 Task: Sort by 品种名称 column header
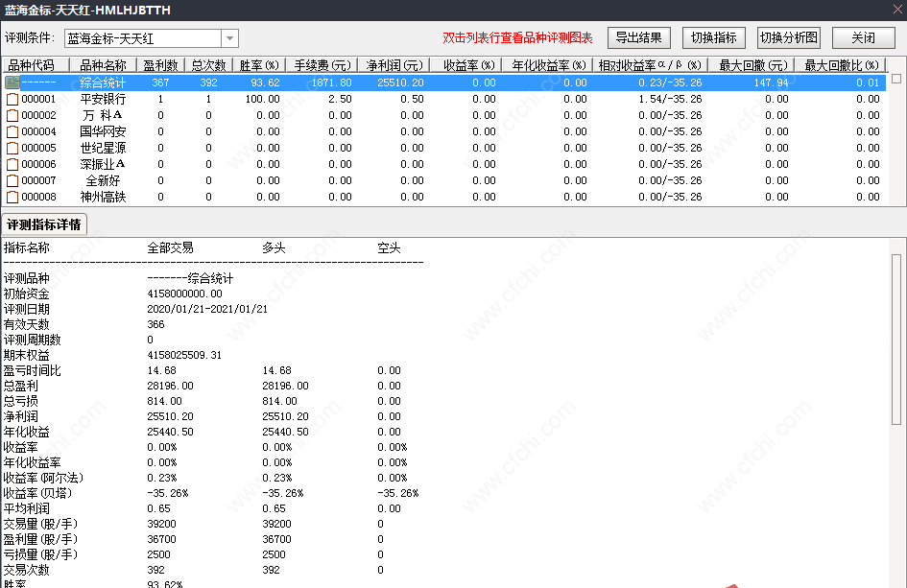[x=103, y=65]
